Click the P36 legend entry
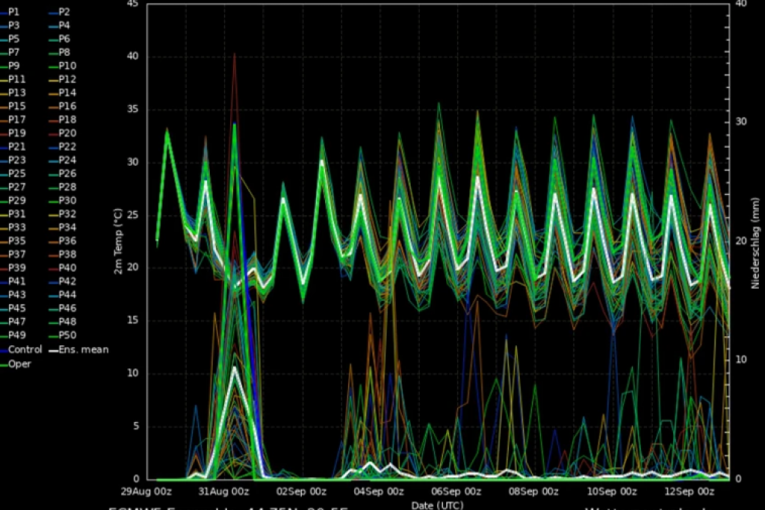Viewport: 765px width, 510px height. click(x=67, y=241)
